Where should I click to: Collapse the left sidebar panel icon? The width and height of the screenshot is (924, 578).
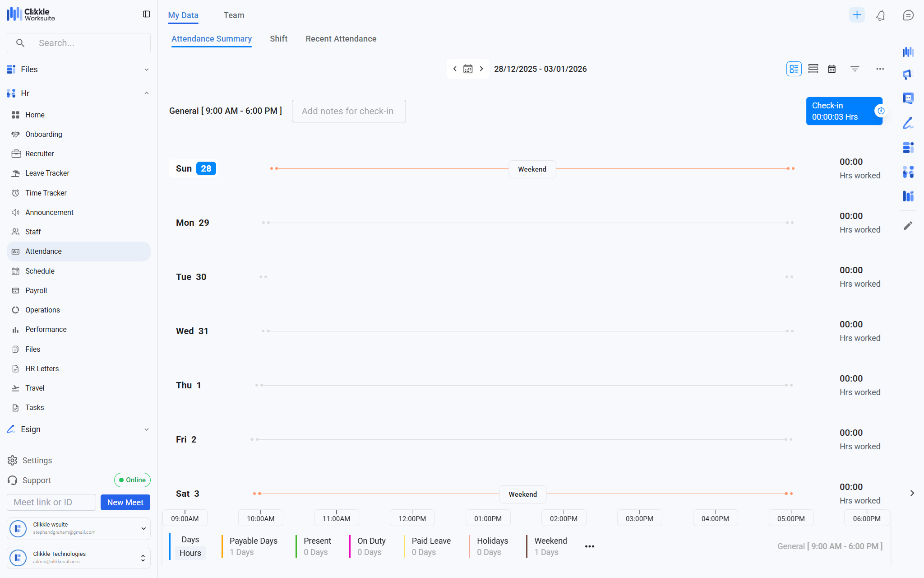(x=146, y=14)
